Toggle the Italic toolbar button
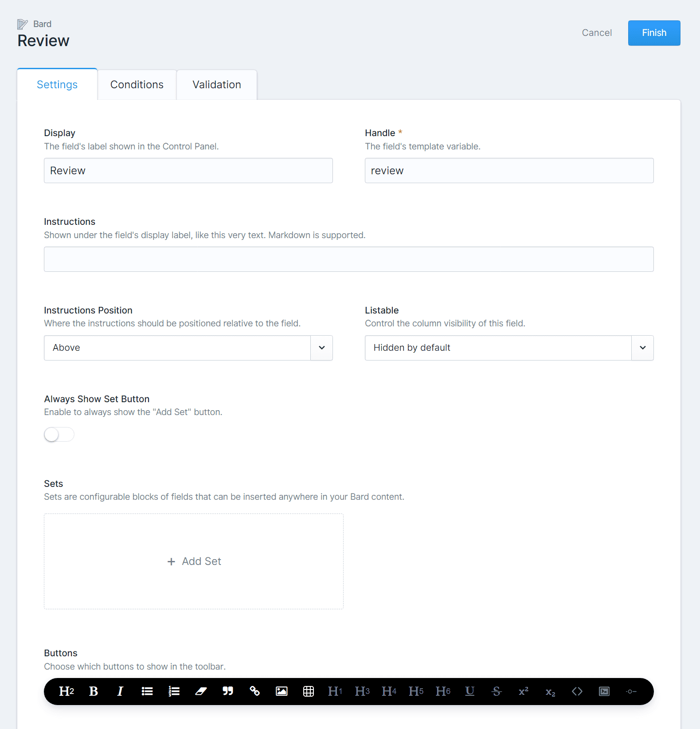The width and height of the screenshot is (700, 729). point(120,691)
